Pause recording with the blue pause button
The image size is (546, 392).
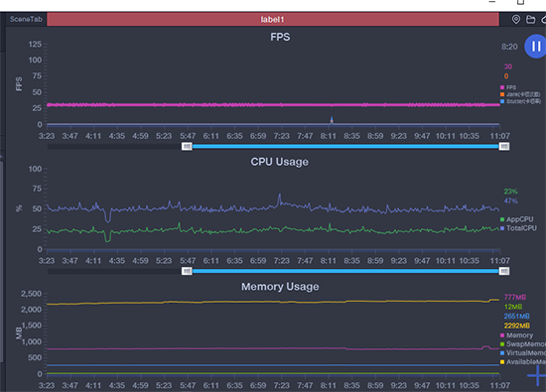pos(536,47)
